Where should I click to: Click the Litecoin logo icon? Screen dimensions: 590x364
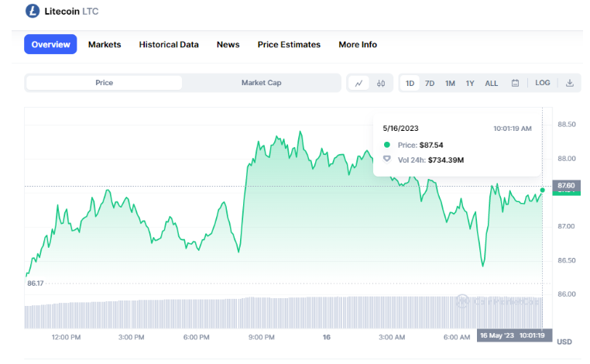33,11
